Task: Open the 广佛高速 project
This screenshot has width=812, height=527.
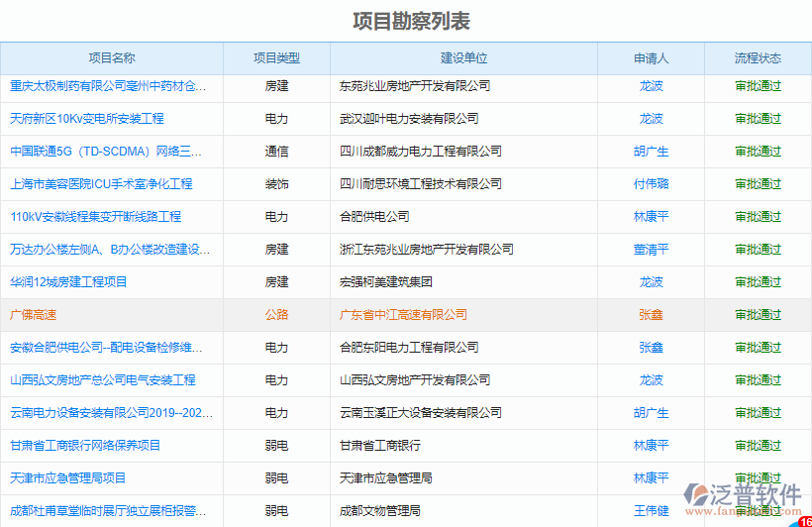Action: [x=34, y=315]
